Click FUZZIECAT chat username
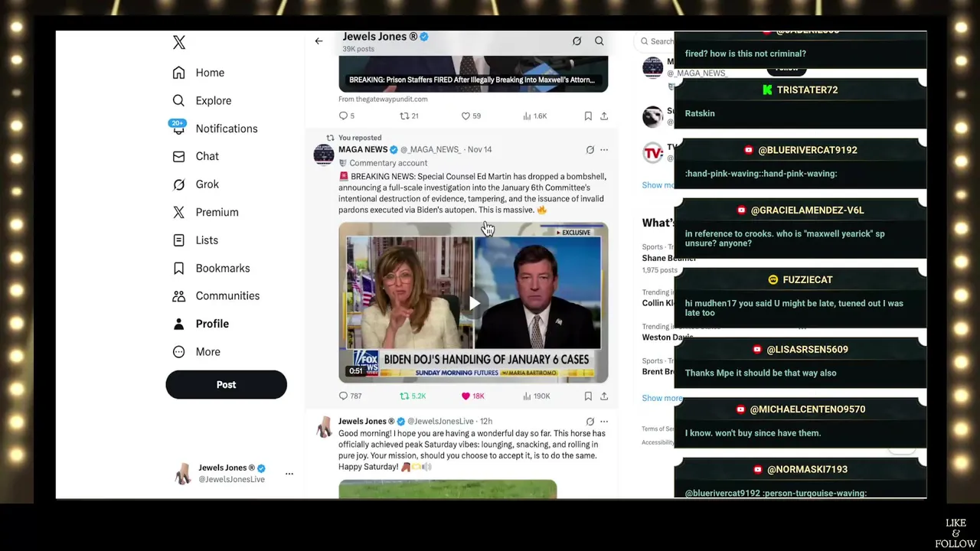Image resolution: width=980 pixels, height=551 pixels. (807, 280)
